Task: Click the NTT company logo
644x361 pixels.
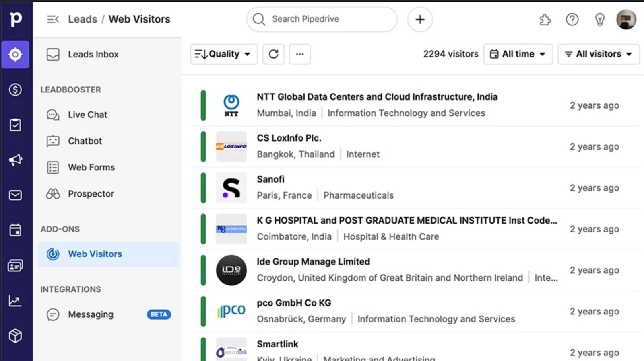Action: coord(231,105)
